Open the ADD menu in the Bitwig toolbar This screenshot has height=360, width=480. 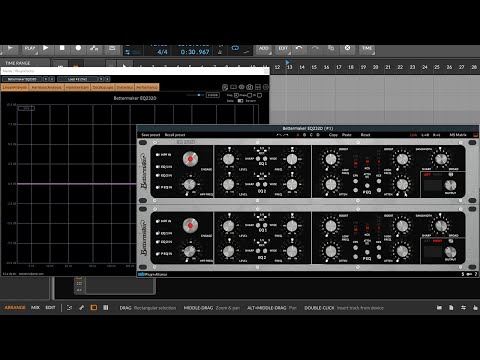point(264,49)
